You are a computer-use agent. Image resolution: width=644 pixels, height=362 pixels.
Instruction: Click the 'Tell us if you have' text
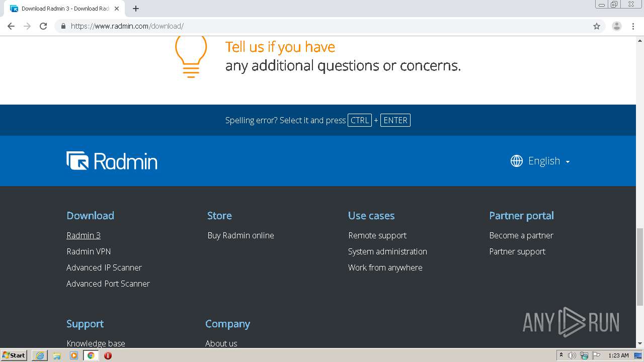(x=280, y=47)
